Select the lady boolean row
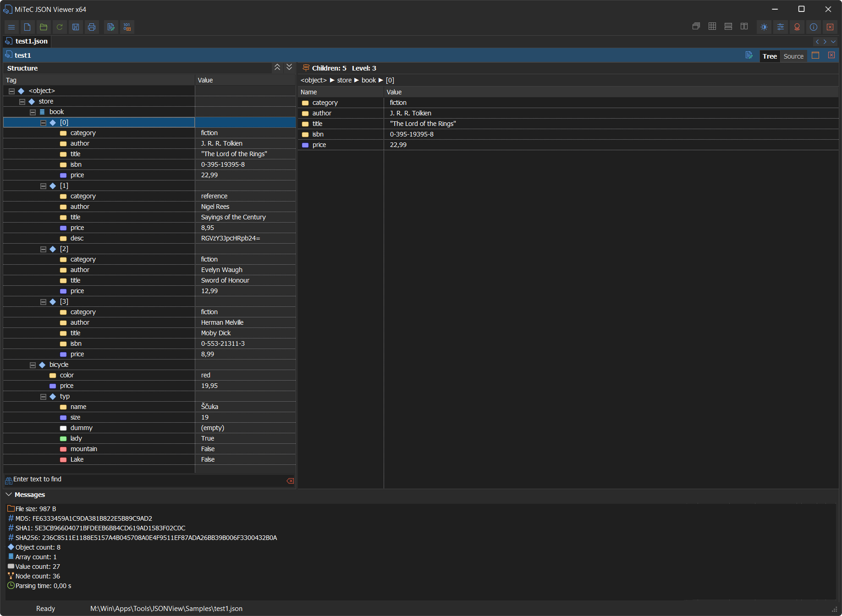 (x=149, y=438)
